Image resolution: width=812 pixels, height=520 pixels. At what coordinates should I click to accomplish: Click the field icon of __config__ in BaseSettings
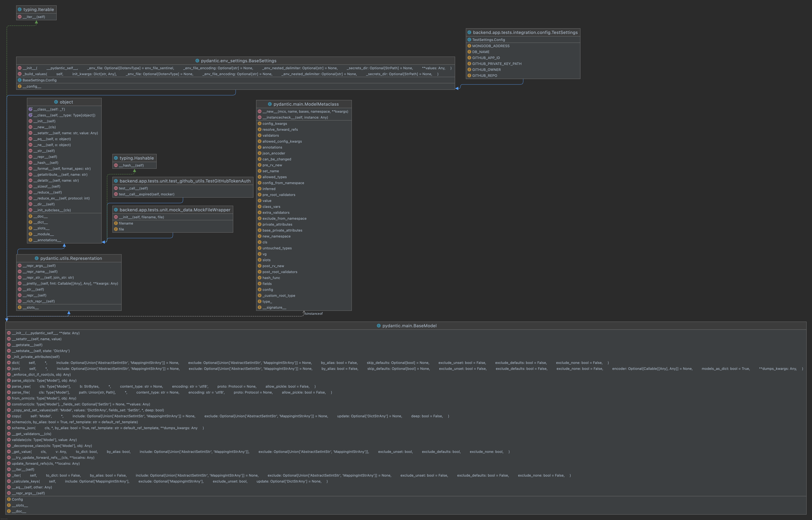20,86
